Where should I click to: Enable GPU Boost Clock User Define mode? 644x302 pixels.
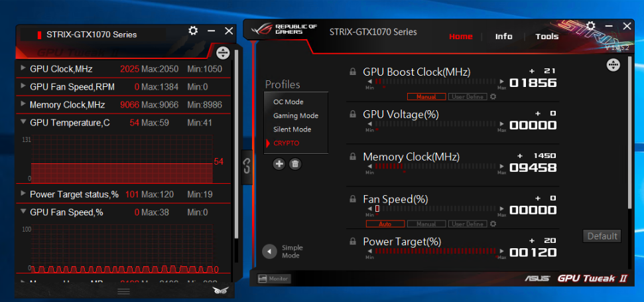coord(468,96)
